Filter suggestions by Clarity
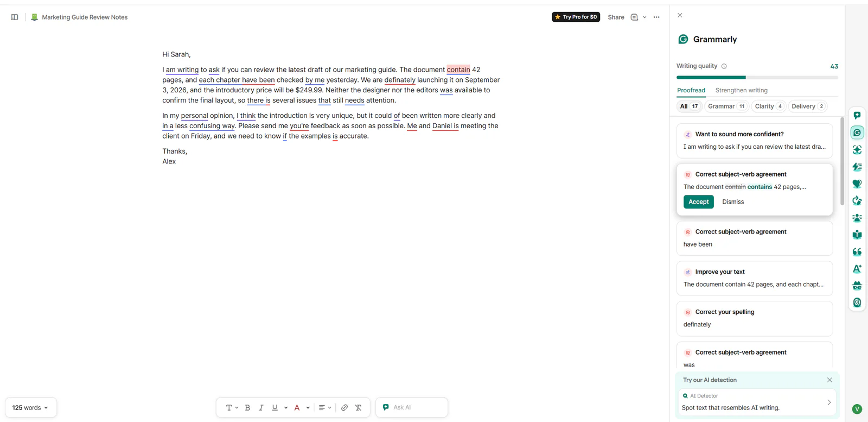The width and height of the screenshot is (868, 422). (x=769, y=106)
